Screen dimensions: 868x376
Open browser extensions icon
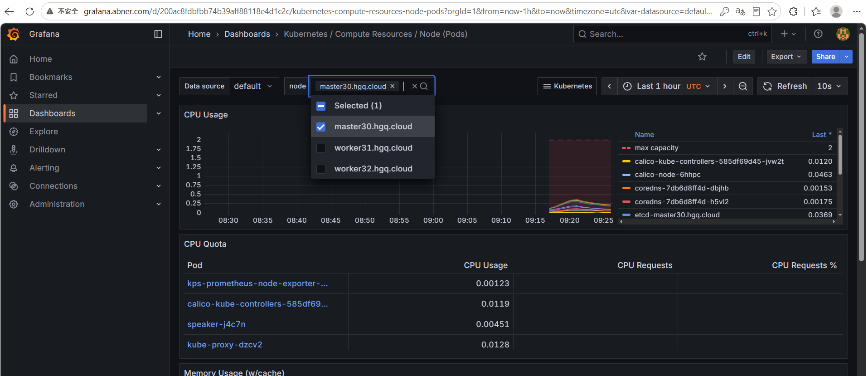793,11
